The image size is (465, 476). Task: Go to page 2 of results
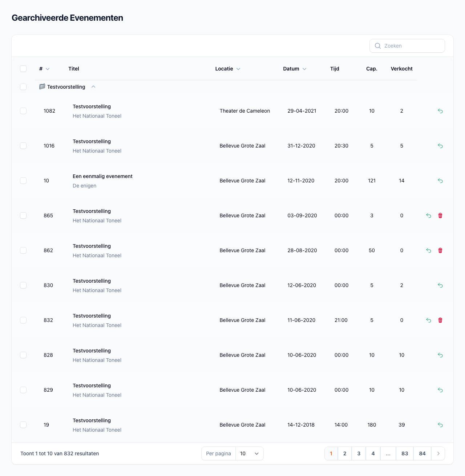pyautogui.click(x=345, y=453)
